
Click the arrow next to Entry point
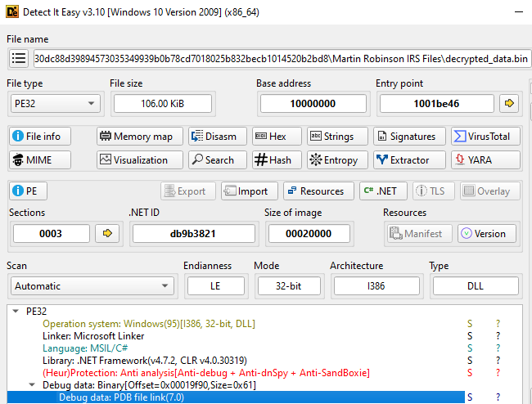point(510,104)
